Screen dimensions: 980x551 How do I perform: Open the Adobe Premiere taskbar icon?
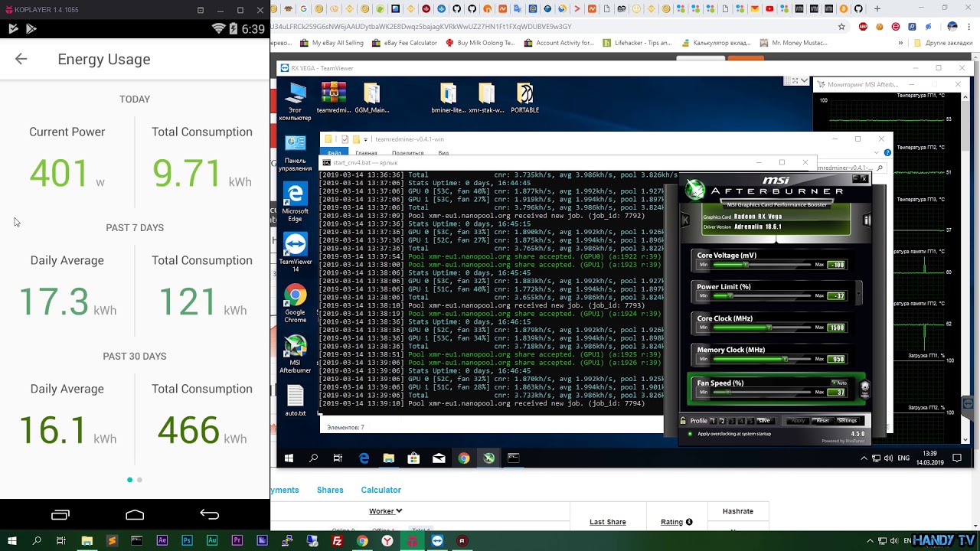click(237, 540)
